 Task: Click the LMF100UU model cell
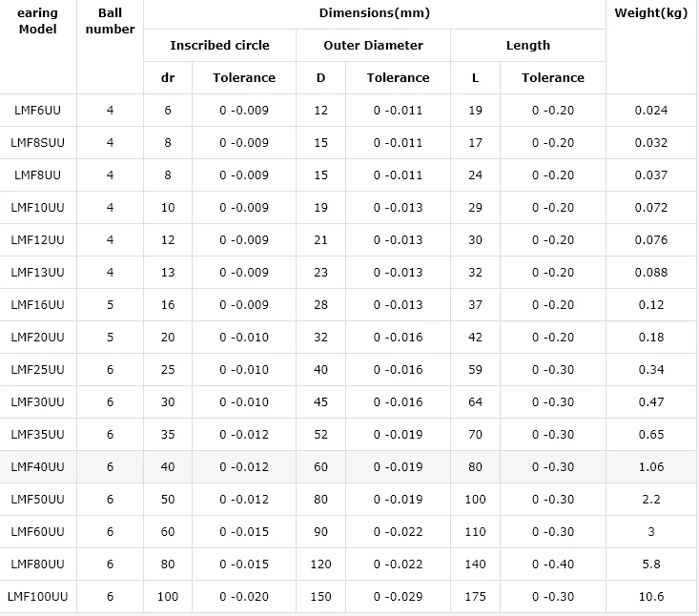[x=38, y=597]
